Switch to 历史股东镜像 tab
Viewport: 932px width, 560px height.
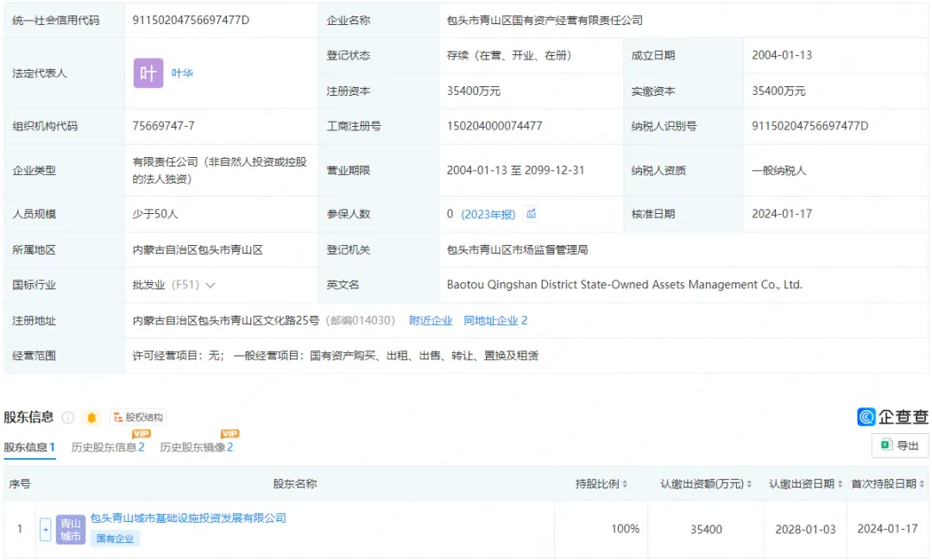[196, 447]
